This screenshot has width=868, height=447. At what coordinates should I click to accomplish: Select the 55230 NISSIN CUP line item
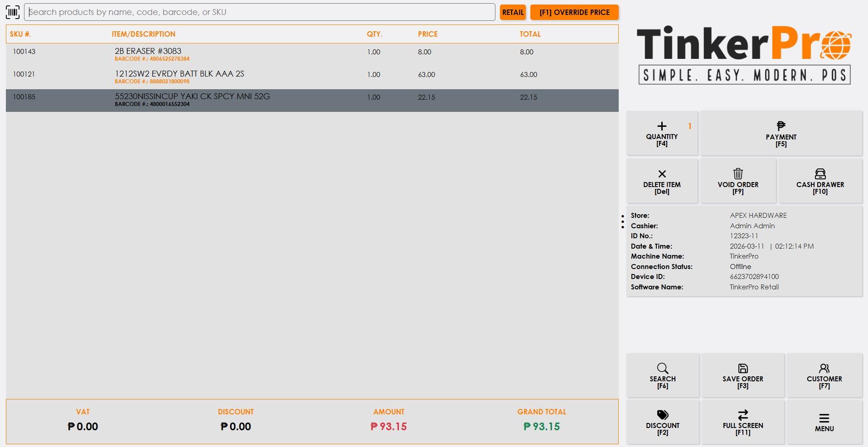point(193,96)
